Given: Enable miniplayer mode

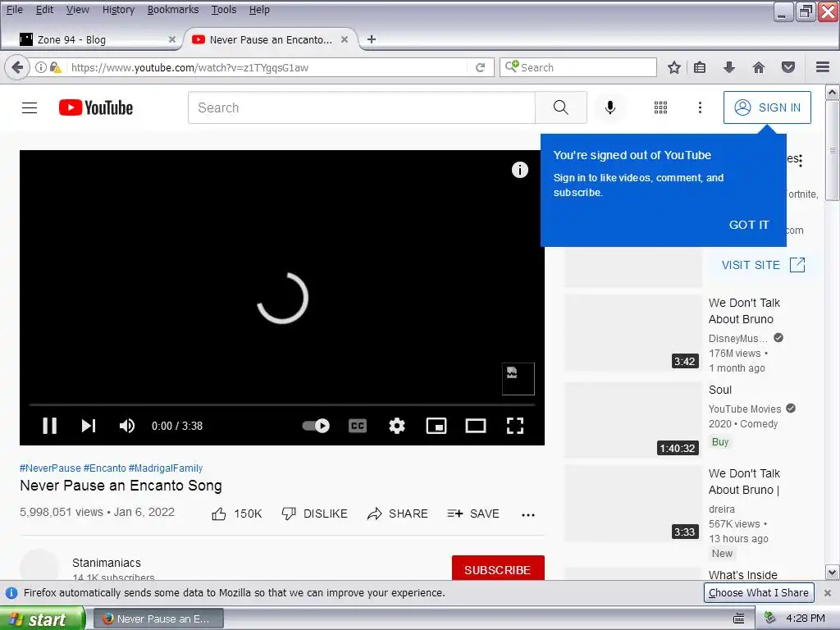Looking at the screenshot, I should (436, 426).
